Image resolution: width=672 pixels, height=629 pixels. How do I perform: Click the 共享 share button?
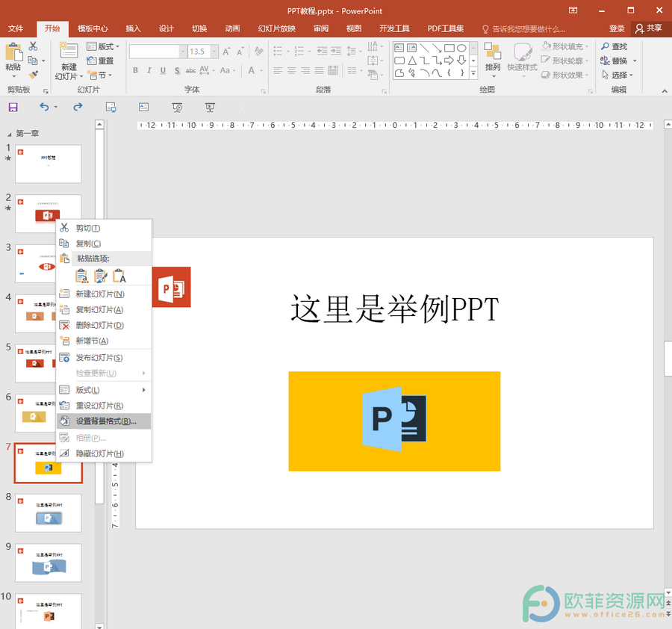click(x=649, y=28)
